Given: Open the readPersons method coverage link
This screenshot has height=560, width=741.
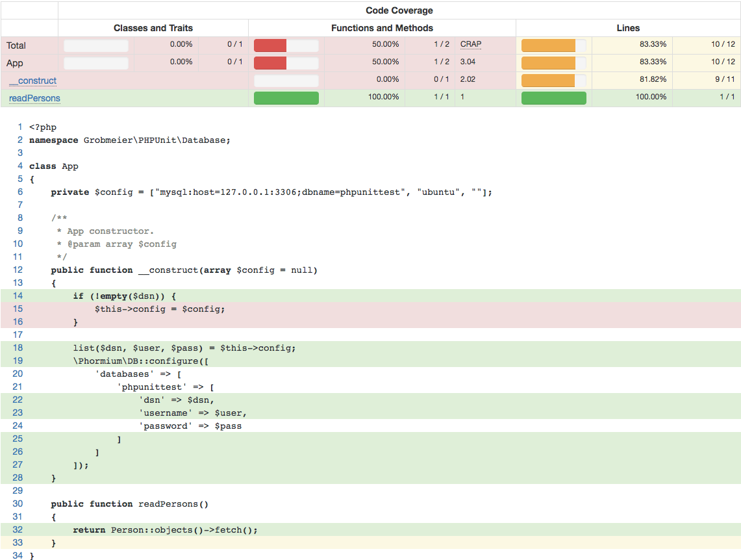Looking at the screenshot, I should [34, 98].
